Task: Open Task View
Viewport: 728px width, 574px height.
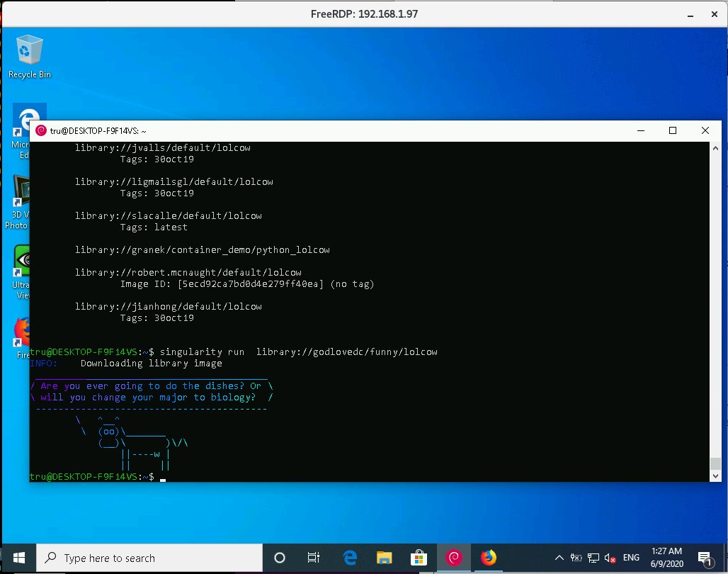Action: click(x=314, y=557)
